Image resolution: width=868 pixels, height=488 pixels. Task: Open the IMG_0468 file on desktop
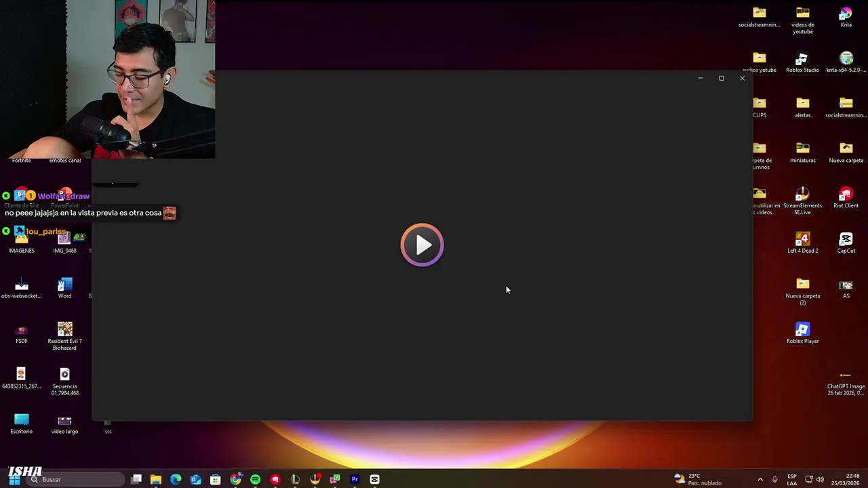(64, 243)
